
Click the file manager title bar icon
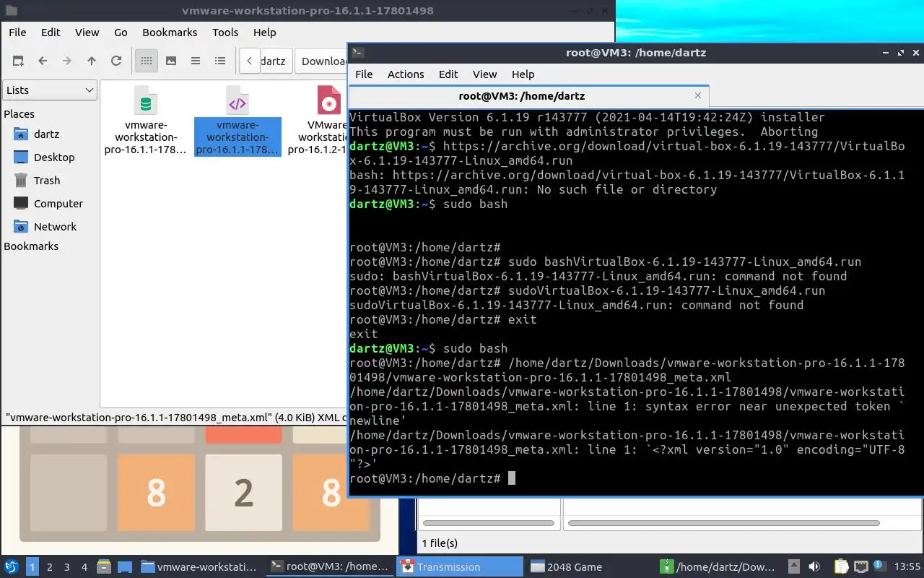10,11
